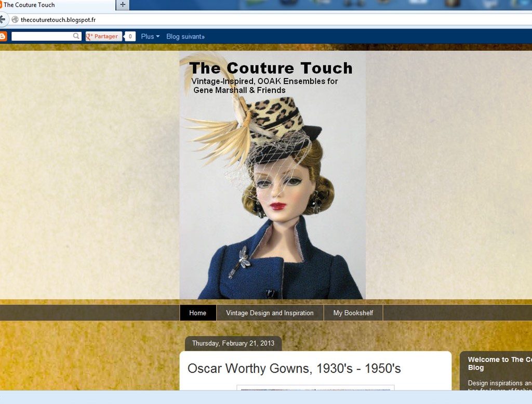Click the share count bubble showing 0
The width and height of the screenshot is (532, 404).
pos(130,36)
